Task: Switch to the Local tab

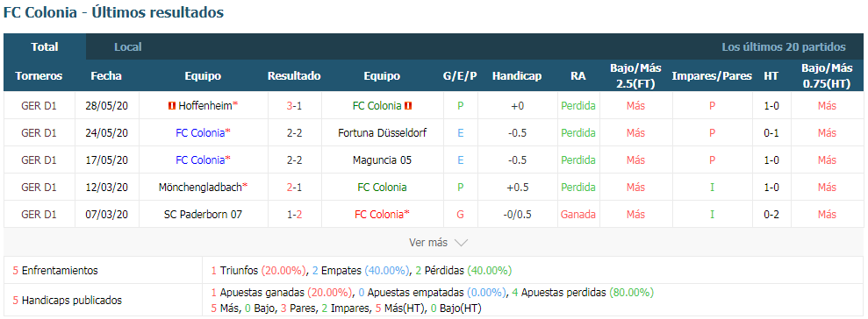Action: click(128, 47)
